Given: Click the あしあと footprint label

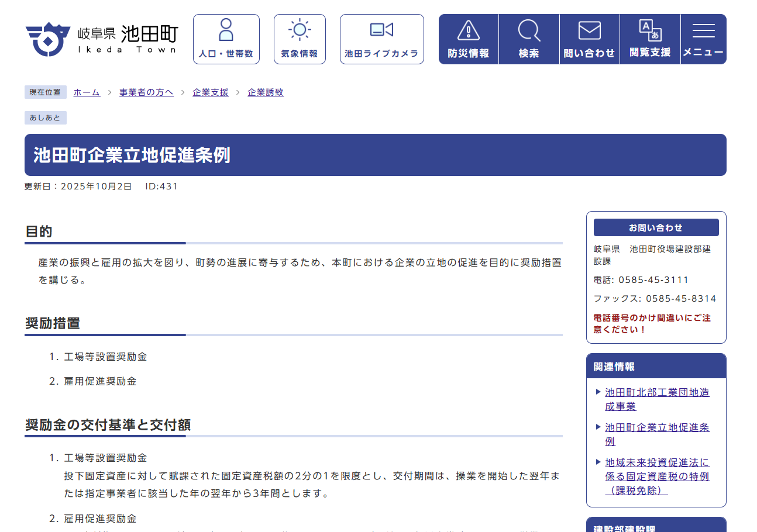Looking at the screenshot, I should pos(46,118).
